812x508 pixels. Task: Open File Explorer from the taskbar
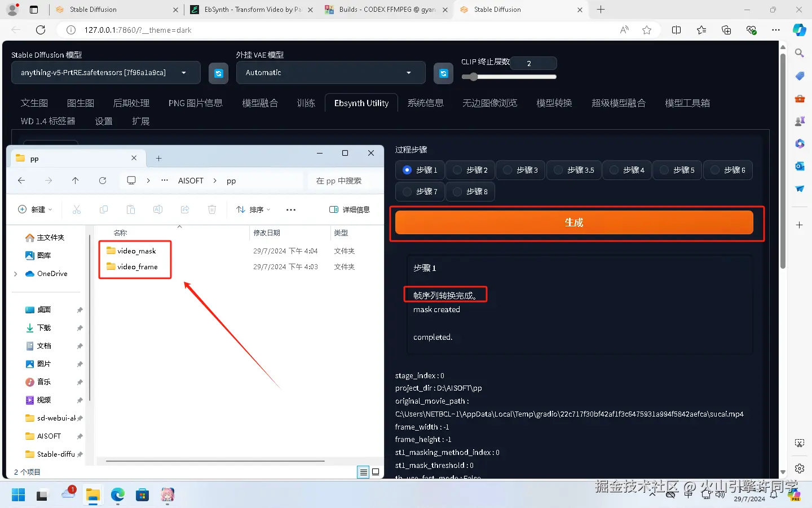(x=92, y=495)
